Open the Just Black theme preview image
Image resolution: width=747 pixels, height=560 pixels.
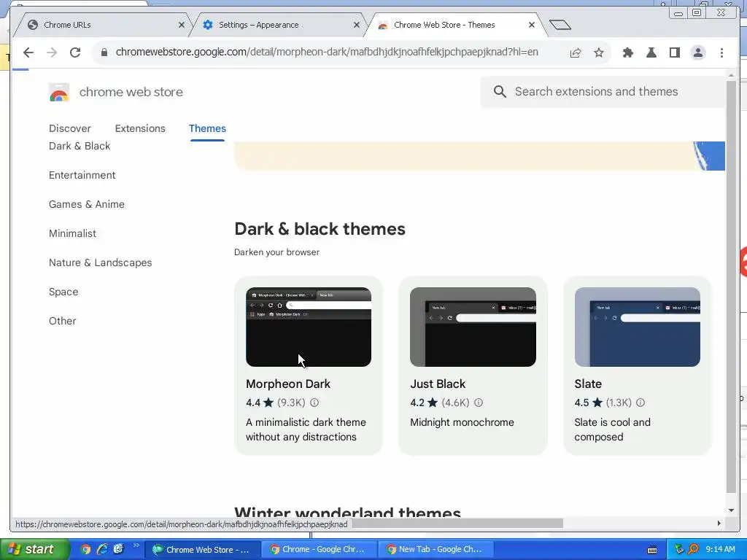tap(473, 327)
